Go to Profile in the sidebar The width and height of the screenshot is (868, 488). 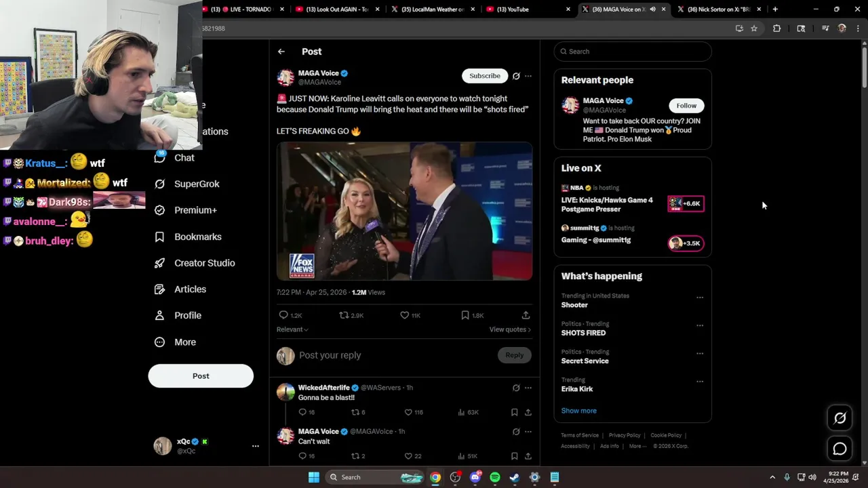[x=178, y=315]
